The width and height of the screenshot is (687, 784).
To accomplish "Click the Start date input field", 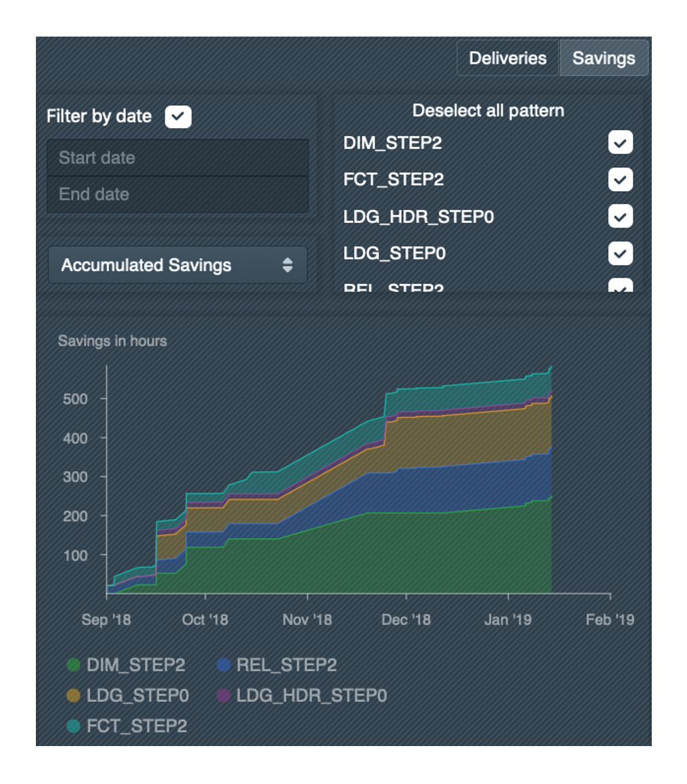I will [178, 158].
